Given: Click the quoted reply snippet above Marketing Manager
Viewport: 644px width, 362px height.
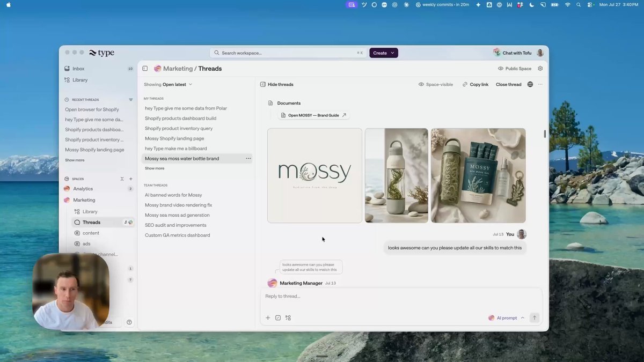Looking at the screenshot, I should coord(311,267).
